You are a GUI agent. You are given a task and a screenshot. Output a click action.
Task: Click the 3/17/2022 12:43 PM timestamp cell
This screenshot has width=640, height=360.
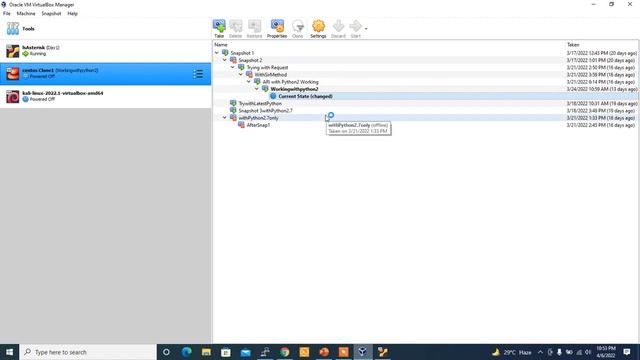coord(601,53)
